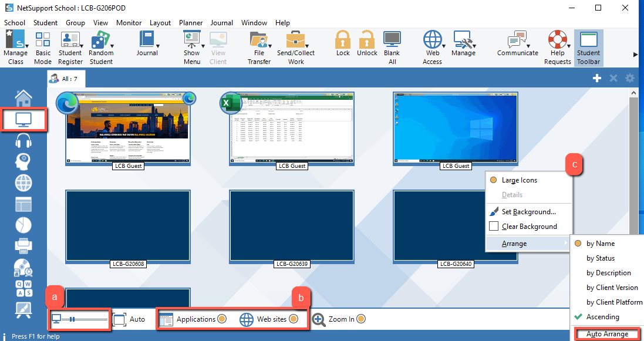Screen dimensions: 644x341
Task: Select LCB-G20639 student thumbnail
Action: point(292,227)
